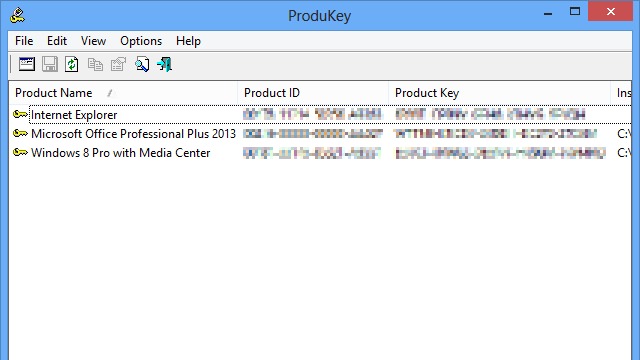Open the Options menu
640x360 pixels.
pyautogui.click(x=141, y=41)
